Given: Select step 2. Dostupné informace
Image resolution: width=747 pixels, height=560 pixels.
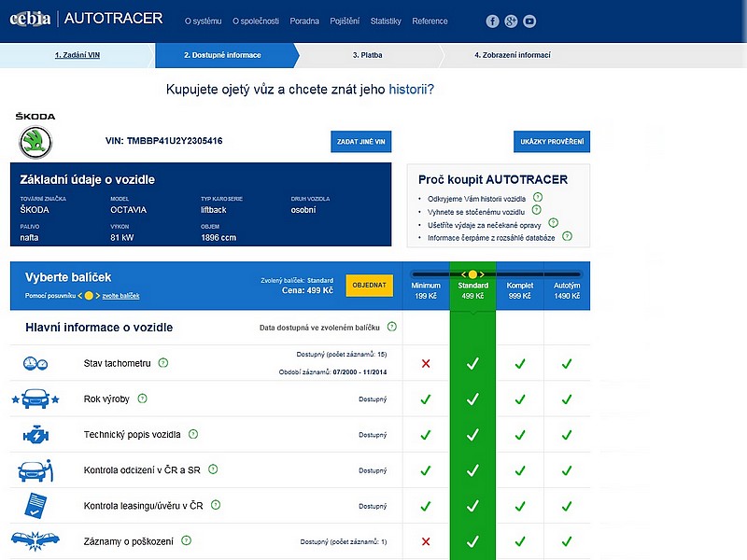Looking at the screenshot, I should [x=222, y=55].
